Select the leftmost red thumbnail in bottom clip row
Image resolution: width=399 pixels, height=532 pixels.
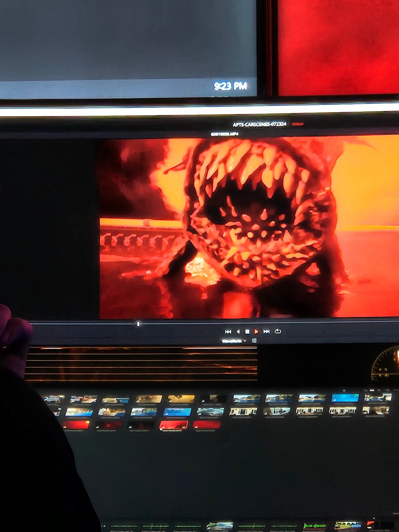76,425
